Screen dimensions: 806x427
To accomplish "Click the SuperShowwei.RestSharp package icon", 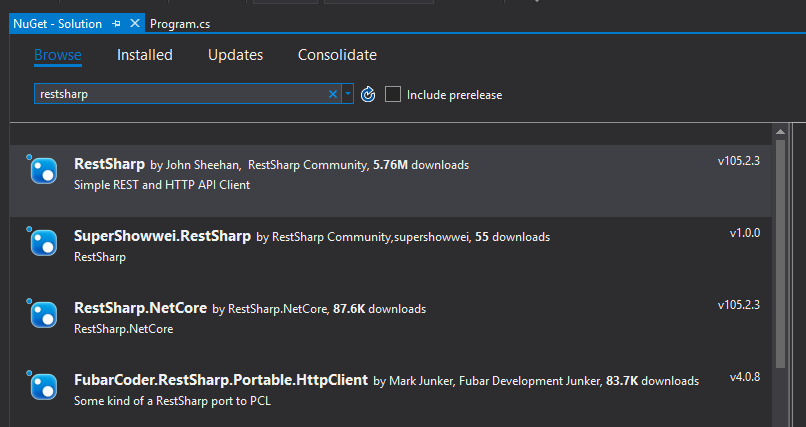I will pyautogui.click(x=43, y=243).
